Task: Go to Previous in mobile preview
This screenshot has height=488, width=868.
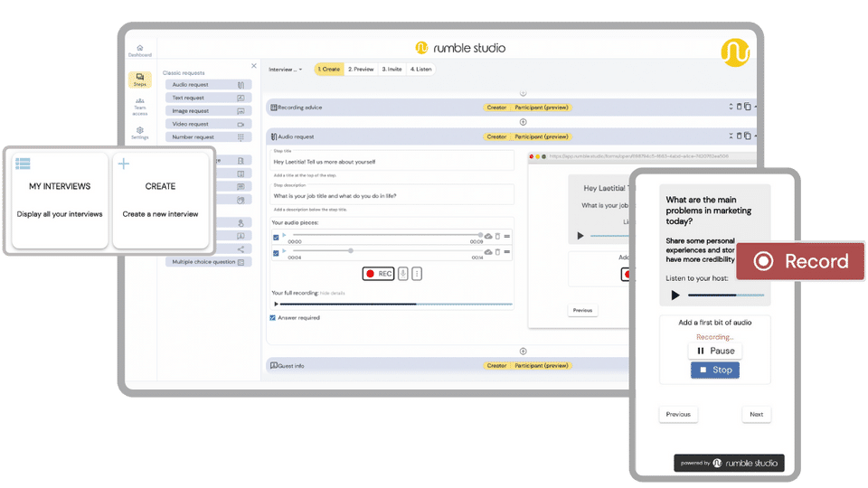Action: click(678, 415)
